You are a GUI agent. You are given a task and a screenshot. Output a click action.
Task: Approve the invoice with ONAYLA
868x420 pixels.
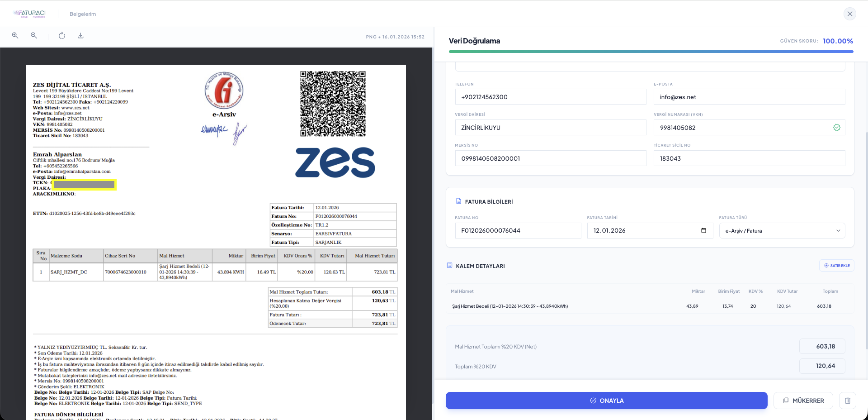[x=606, y=401]
